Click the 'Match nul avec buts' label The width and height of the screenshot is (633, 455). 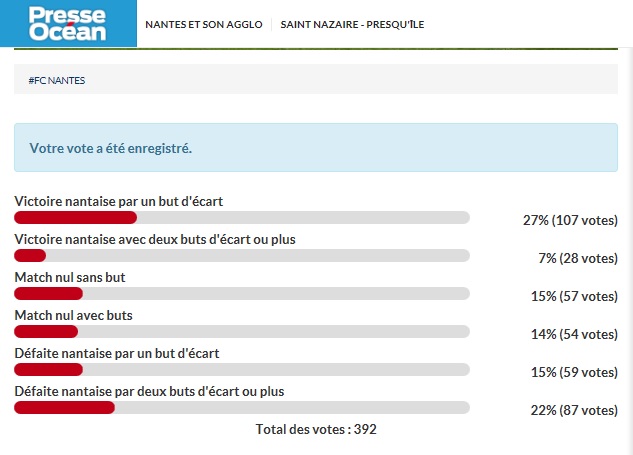click(x=73, y=315)
